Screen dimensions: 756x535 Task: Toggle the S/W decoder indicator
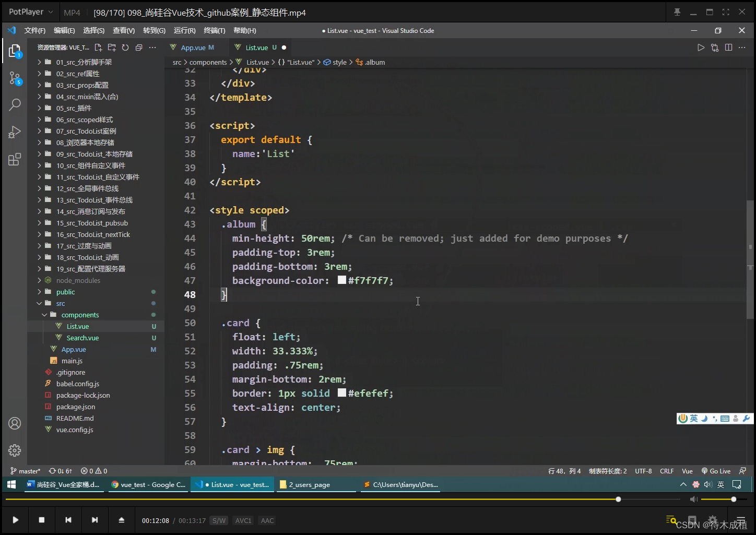(219, 520)
